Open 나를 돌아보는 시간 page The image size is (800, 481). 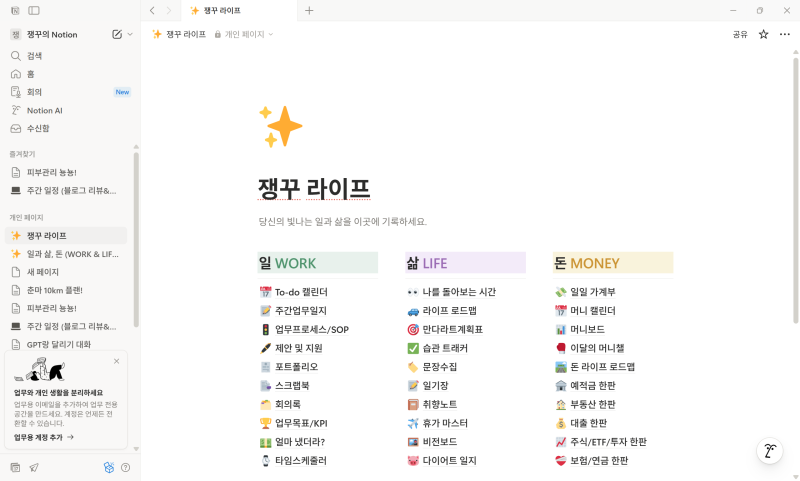tap(452, 292)
